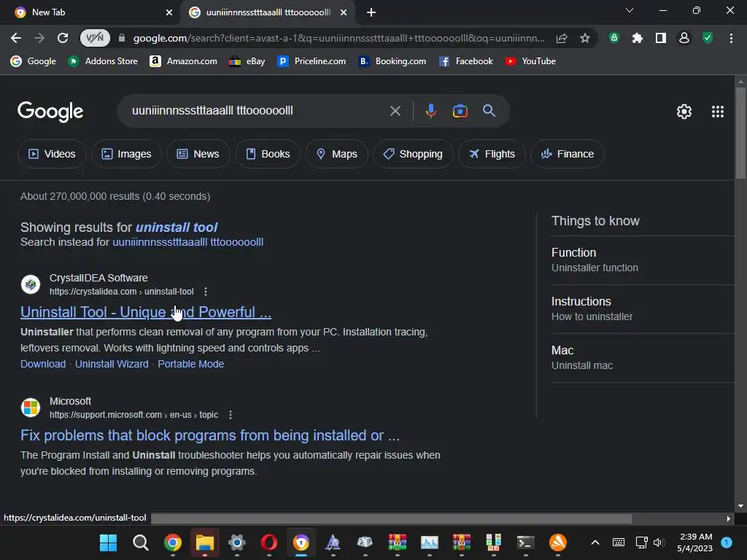Screen dimensions: 747x560
Task: Expand the Mac item in Things to know
Action: [x=643, y=357]
